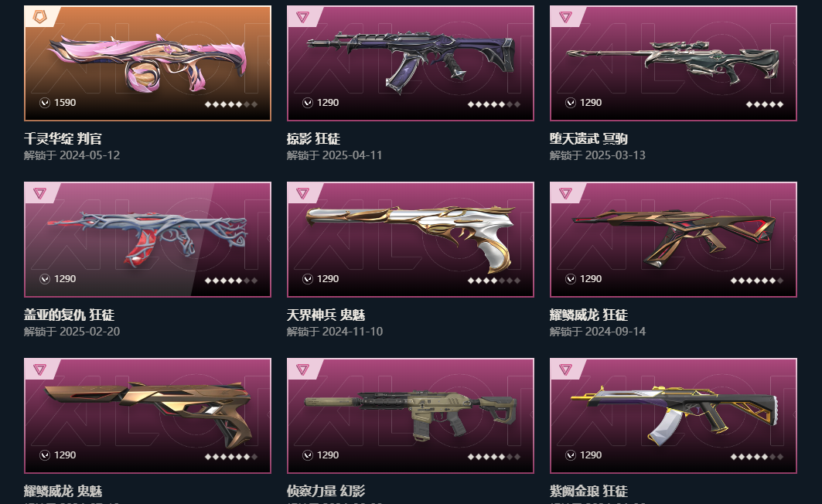Select the pink 千灵华绽 判官 shotgun image

[x=148, y=63]
